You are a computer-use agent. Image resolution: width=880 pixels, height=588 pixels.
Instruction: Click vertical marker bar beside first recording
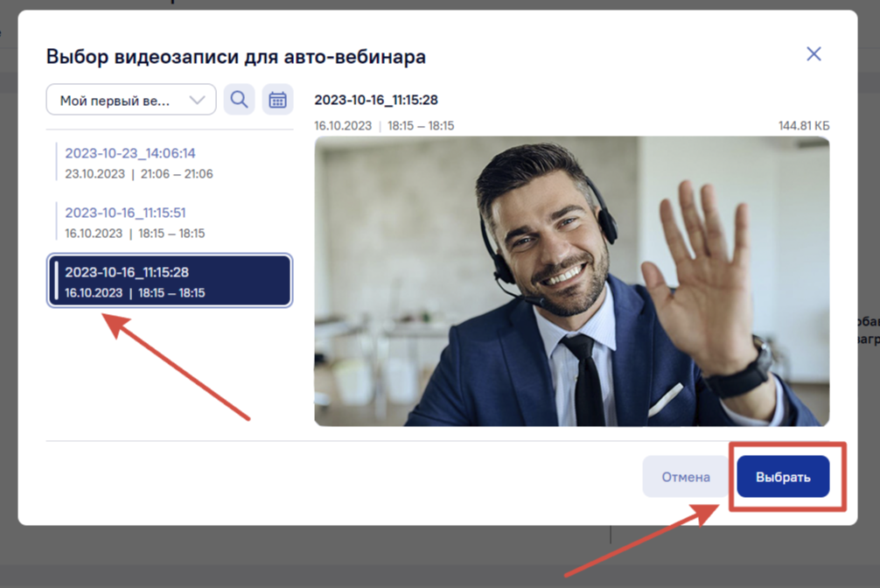point(56,162)
